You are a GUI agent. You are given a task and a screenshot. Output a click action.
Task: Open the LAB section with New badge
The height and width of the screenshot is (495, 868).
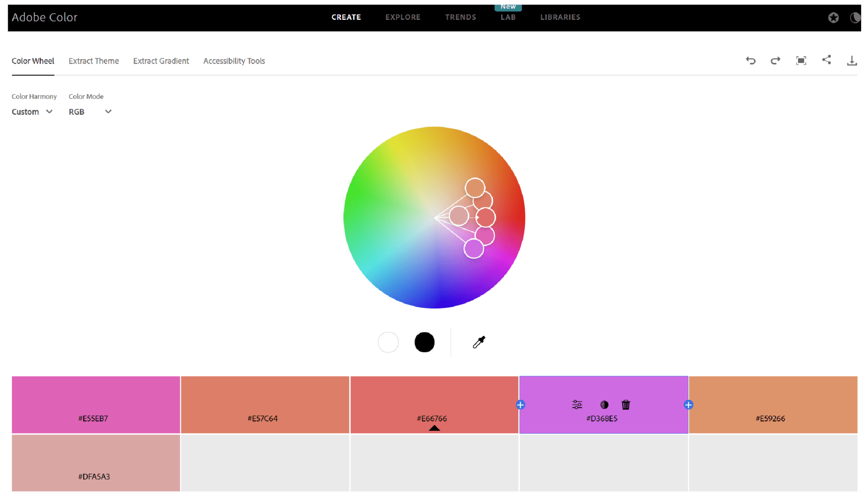pyautogui.click(x=508, y=17)
